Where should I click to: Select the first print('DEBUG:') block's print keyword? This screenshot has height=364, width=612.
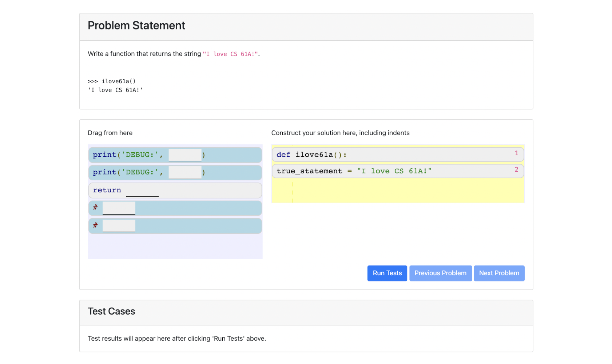pyautogui.click(x=104, y=155)
